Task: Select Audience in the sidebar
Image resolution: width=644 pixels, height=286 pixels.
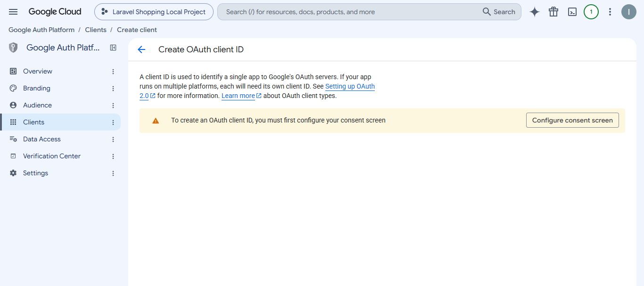Action: [x=60, y=105]
